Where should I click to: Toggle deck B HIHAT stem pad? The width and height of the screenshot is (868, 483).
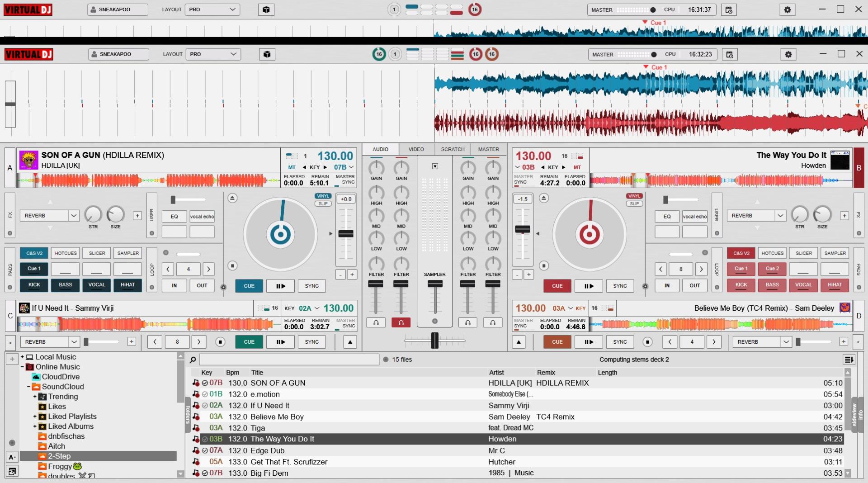click(x=835, y=285)
